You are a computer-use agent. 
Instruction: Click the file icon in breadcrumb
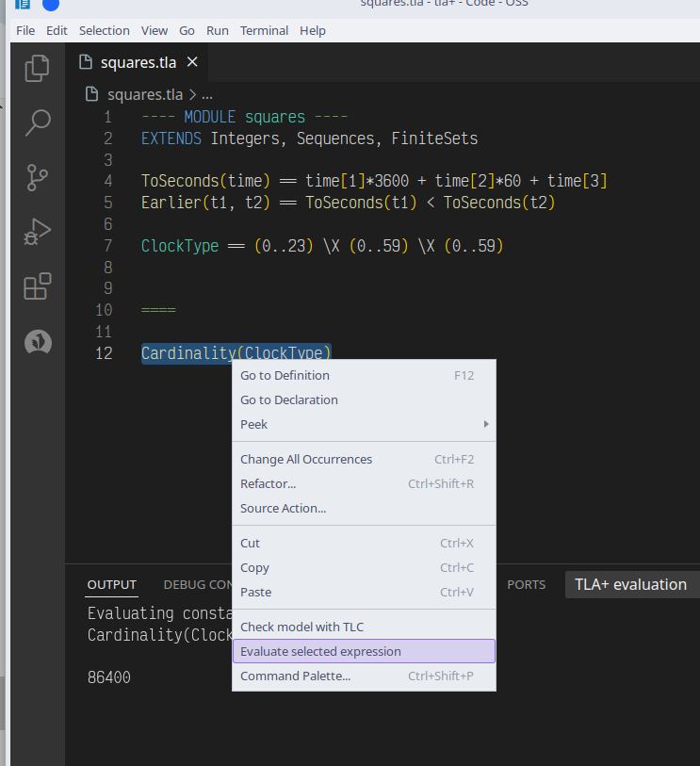point(92,94)
